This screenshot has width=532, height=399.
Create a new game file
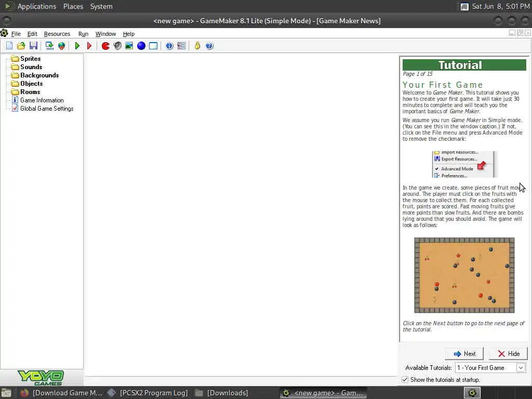click(9, 46)
